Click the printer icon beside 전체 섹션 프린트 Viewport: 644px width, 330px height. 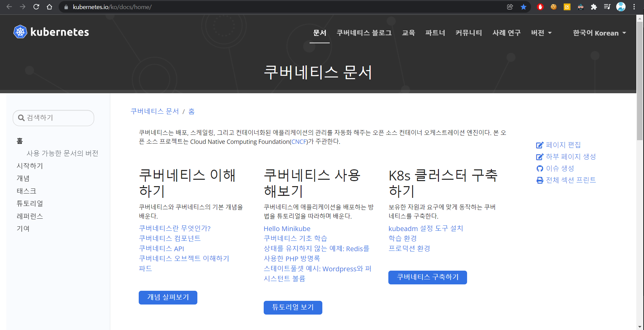(x=539, y=180)
